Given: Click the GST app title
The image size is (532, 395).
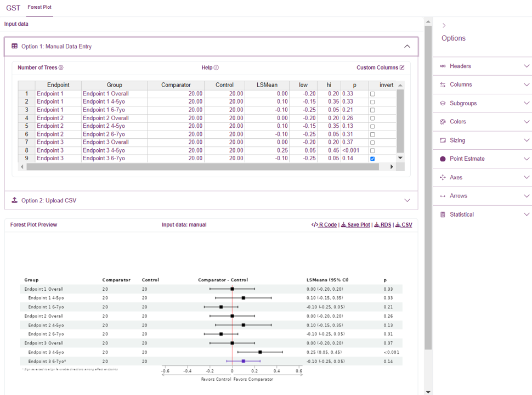Looking at the screenshot, I should point(13,8).
